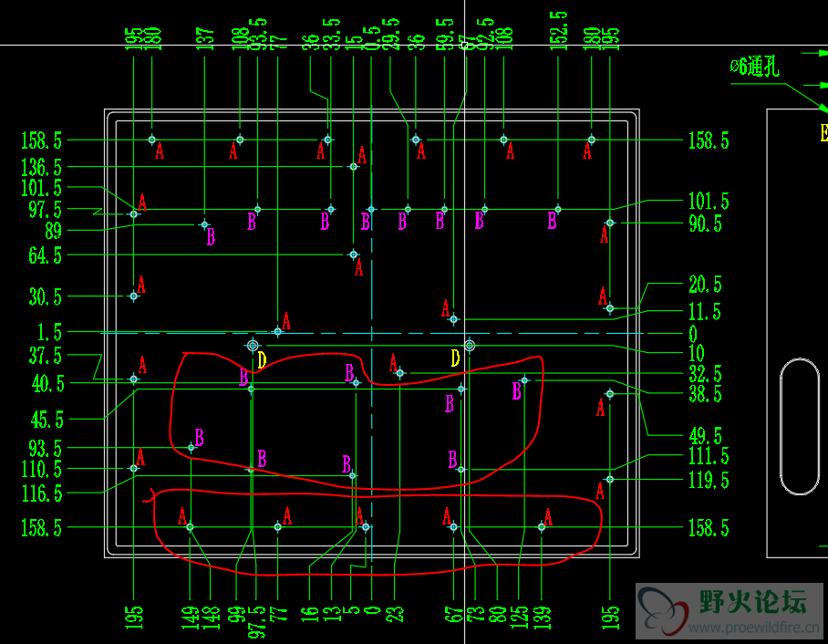Click the 116.5 dimension value

point(42,493)
